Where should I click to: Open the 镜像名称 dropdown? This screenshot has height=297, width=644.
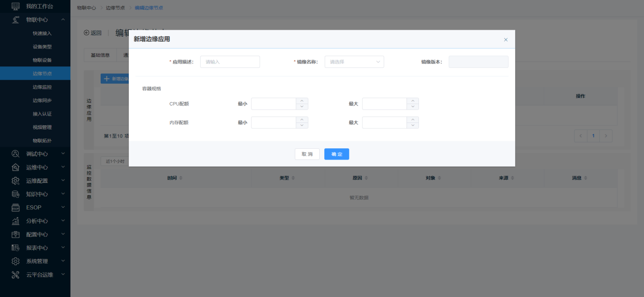point(354,62)
